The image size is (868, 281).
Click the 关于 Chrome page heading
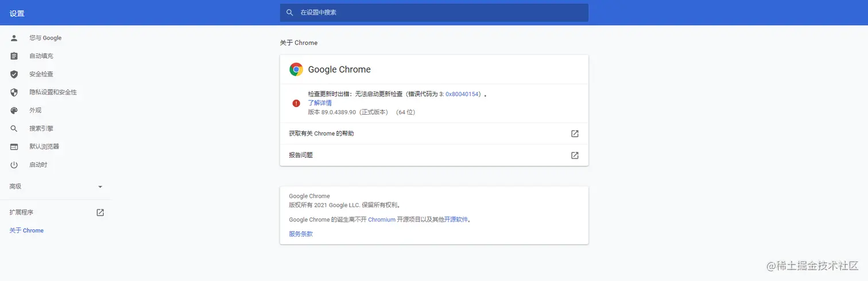(299, 43)
